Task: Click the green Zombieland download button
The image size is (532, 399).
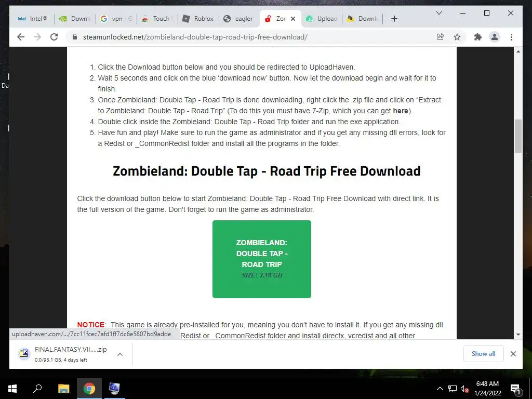Action: pyautogui.click(x=262, y=259)
